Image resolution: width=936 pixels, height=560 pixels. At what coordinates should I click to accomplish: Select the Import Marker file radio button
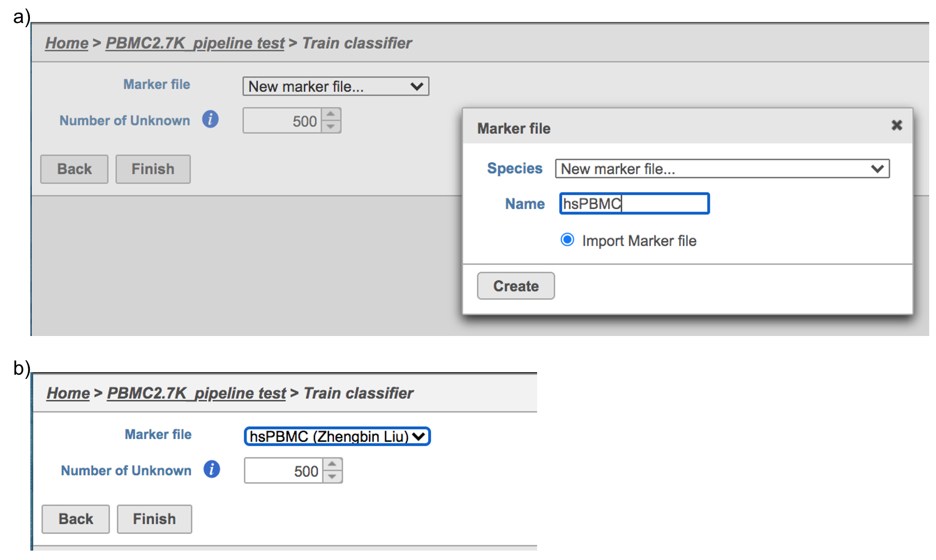(x=567, y=240)
